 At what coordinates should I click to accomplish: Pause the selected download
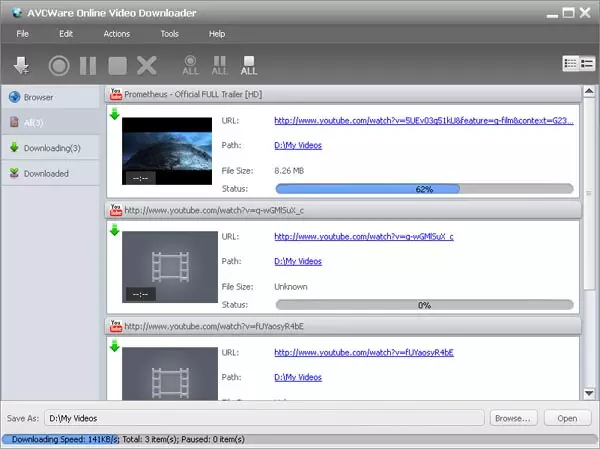88,66
